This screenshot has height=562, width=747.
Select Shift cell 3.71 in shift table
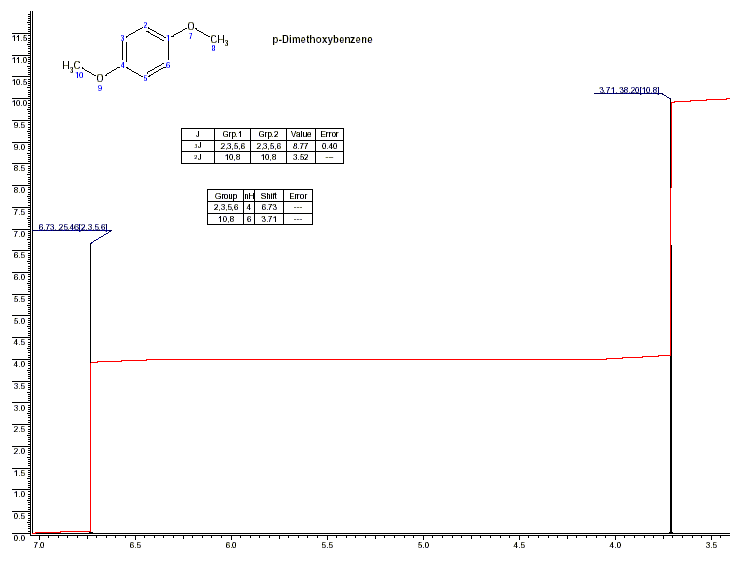pyautogui.click(x=269, y=219)
